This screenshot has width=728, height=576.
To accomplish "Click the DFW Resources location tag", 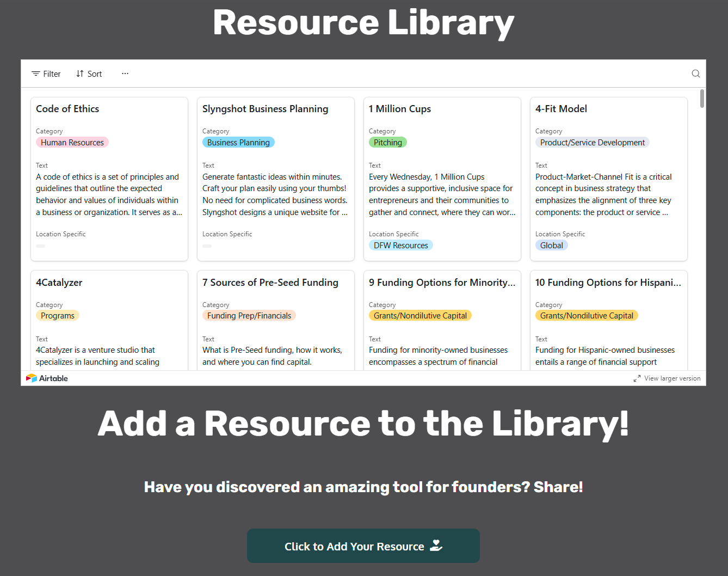I will point(401,246).
